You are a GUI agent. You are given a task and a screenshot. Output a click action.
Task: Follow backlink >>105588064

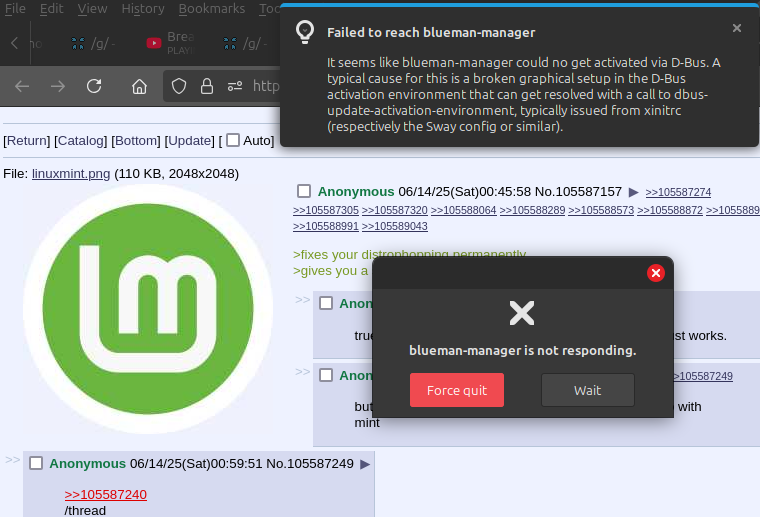coord(463,210)
